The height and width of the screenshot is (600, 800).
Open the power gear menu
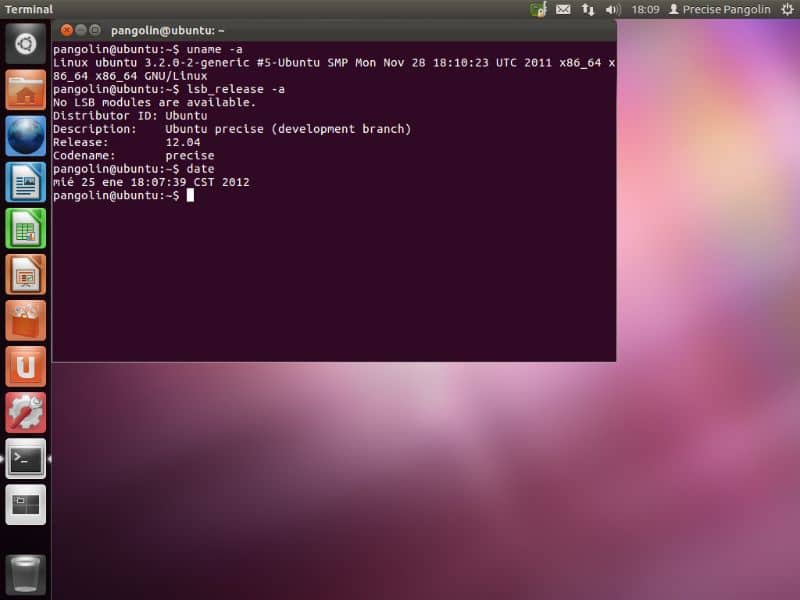tap(786, 9)
